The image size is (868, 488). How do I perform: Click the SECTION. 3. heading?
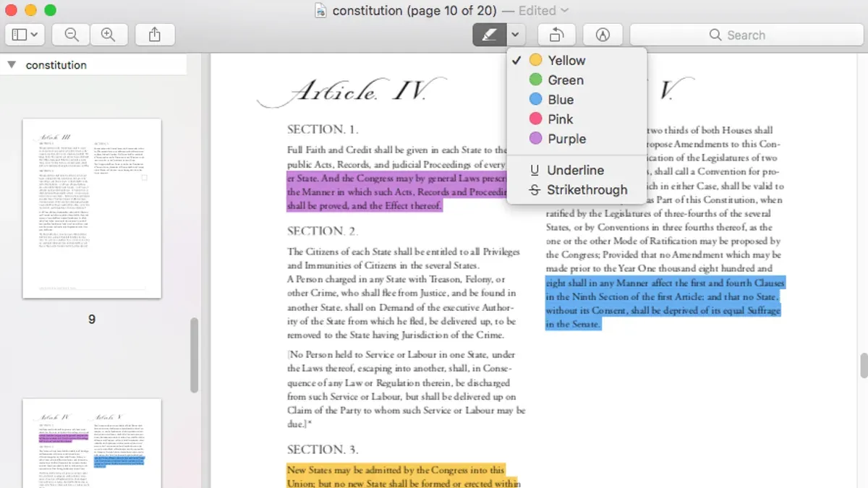click(x=323, y=450)
